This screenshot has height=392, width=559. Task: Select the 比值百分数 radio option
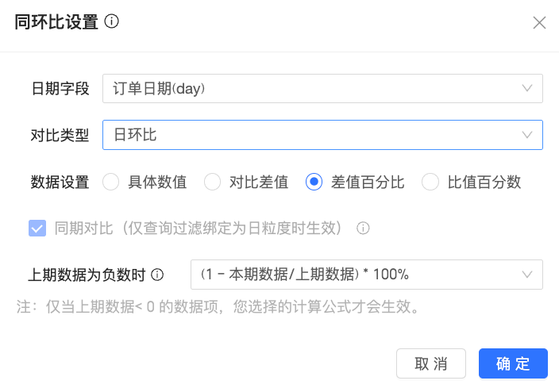(x=430, y=183)
